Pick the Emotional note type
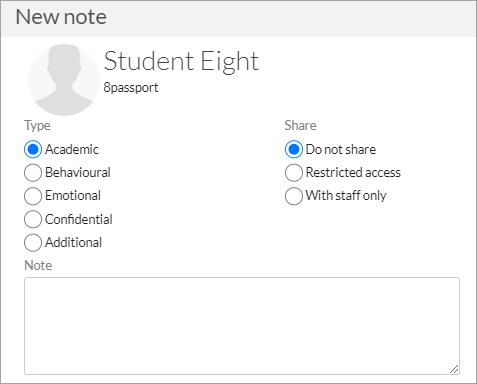Image resolution: width=477 pixels, height=384 pixels. (33, 196)
